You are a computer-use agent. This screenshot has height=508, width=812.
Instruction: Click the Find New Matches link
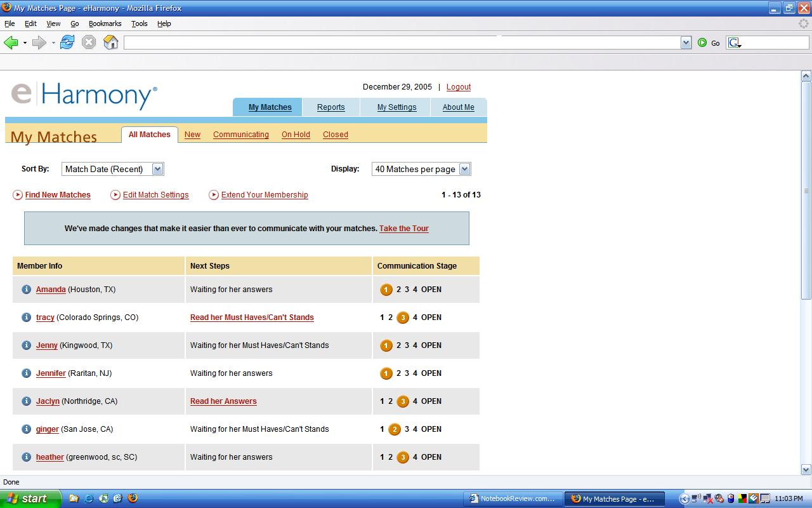(58, 195)
